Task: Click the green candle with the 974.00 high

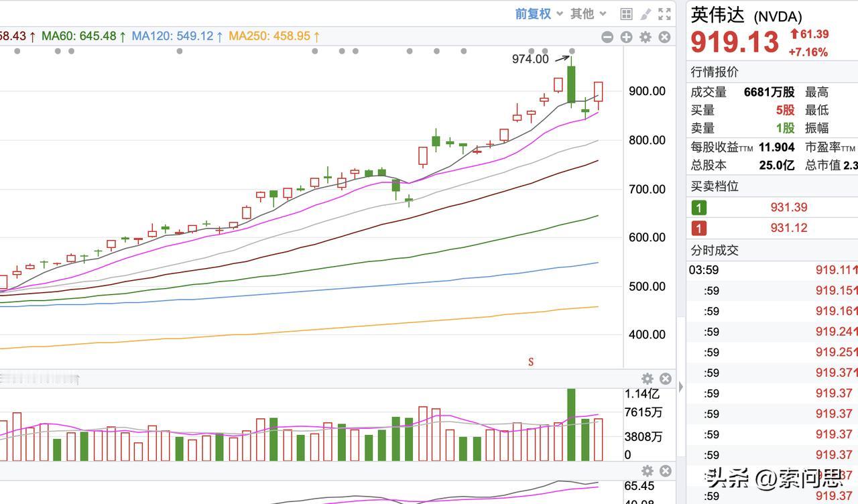Action: pos(571,83)
